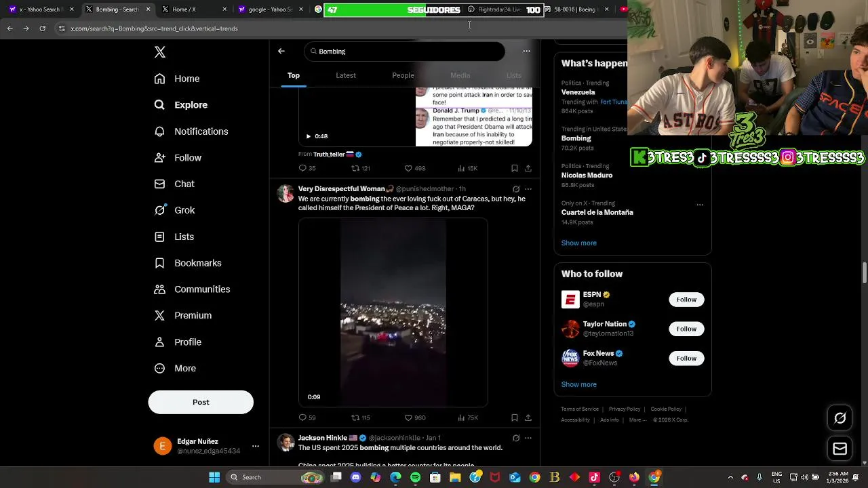Switch to the People tab
Image resolution: width=868 pixels, height=488 pixels.
click(403, 75)
